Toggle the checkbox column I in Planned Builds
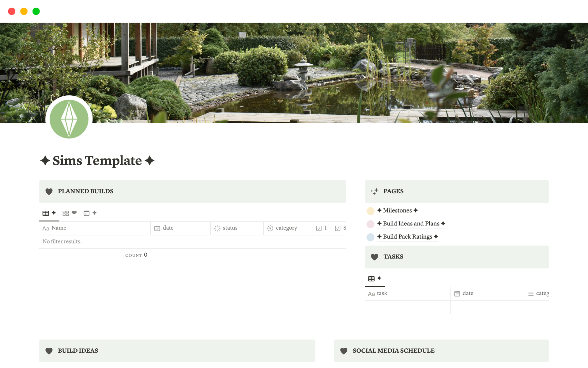This screenshot has width=588, height=368. click(x=322, y=228)
